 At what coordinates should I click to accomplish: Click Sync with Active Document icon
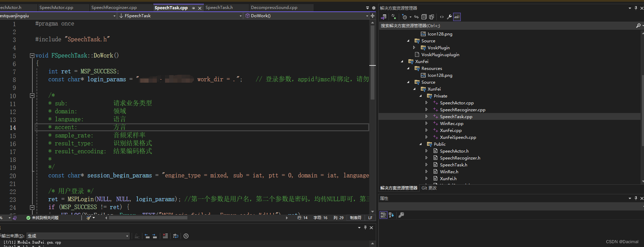coord(416,17)
